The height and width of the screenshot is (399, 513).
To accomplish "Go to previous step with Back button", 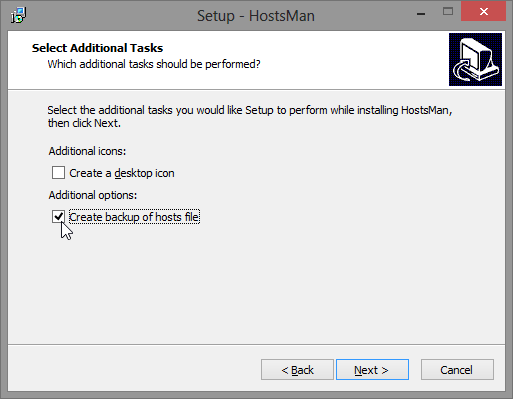I will pos(297,370).
